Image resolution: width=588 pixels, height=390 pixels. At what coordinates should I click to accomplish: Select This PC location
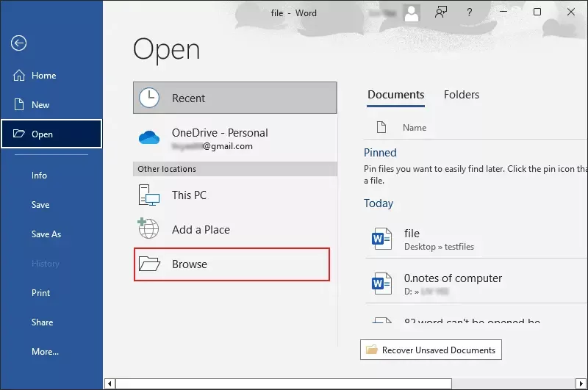(x=234, y=195)
